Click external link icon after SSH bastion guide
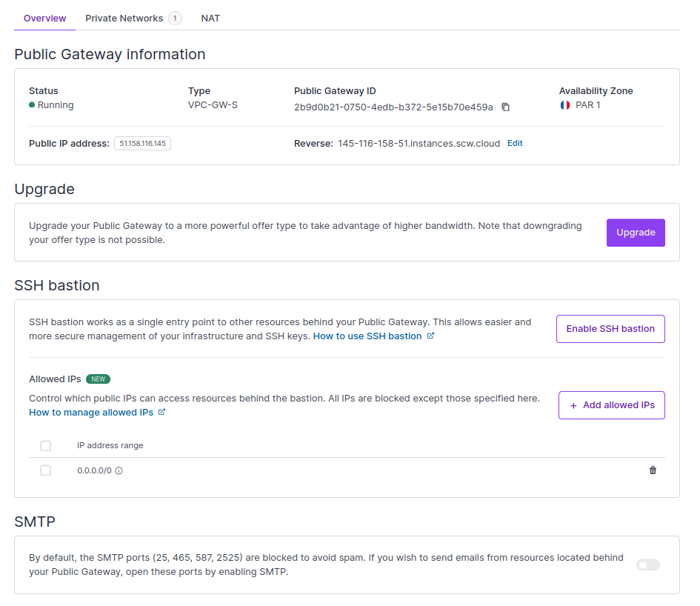 coord(431,336)
